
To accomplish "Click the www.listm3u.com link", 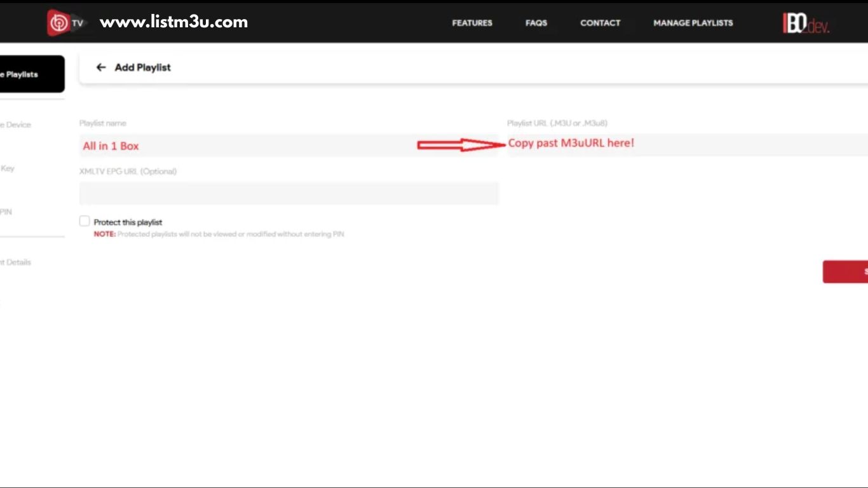I will (x=173, y=21).
